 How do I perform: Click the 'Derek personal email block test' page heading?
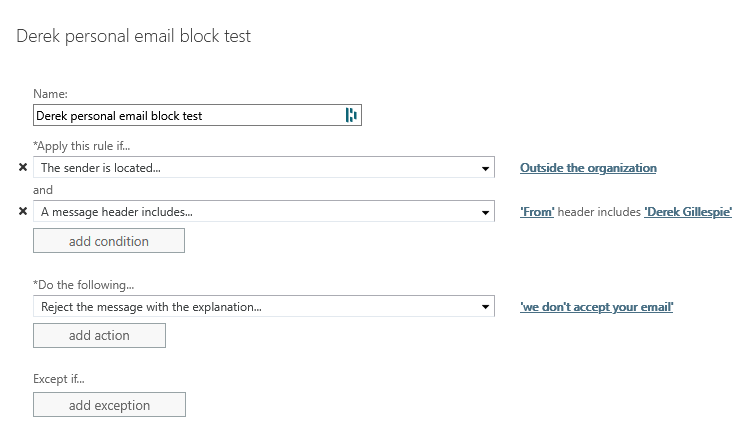pos(134,37)
